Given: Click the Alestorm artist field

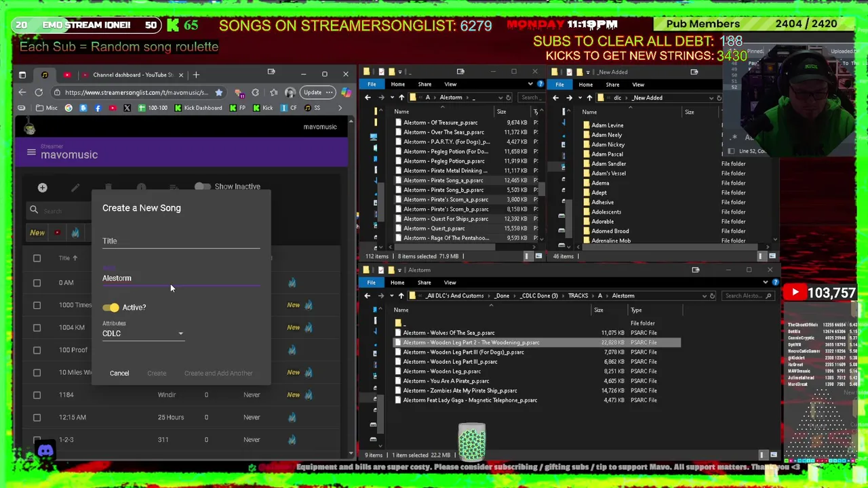Looking at the screenshot, I should point(181,278).
